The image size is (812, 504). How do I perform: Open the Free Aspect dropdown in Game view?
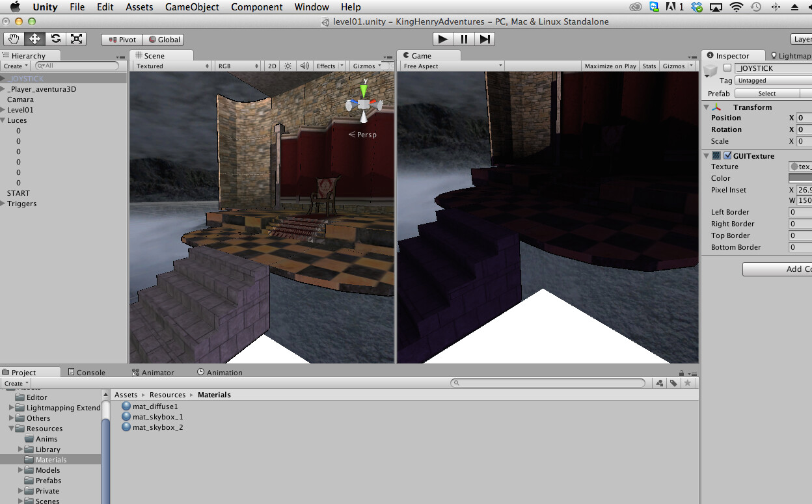451,65
